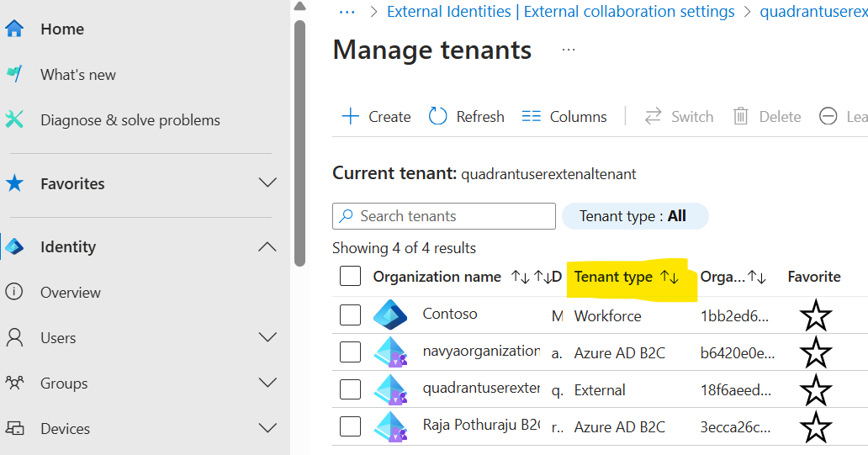Screen dimensions: 868x455
Task: Open Diagnose & solve problems
Action: [130, 120]
